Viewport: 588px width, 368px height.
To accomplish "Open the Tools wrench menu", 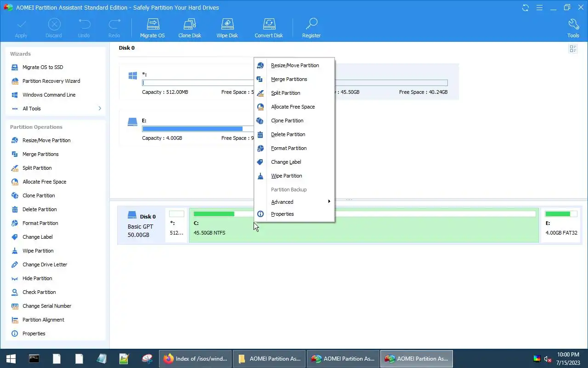I will pyautogui.click(x=573, y=29).
